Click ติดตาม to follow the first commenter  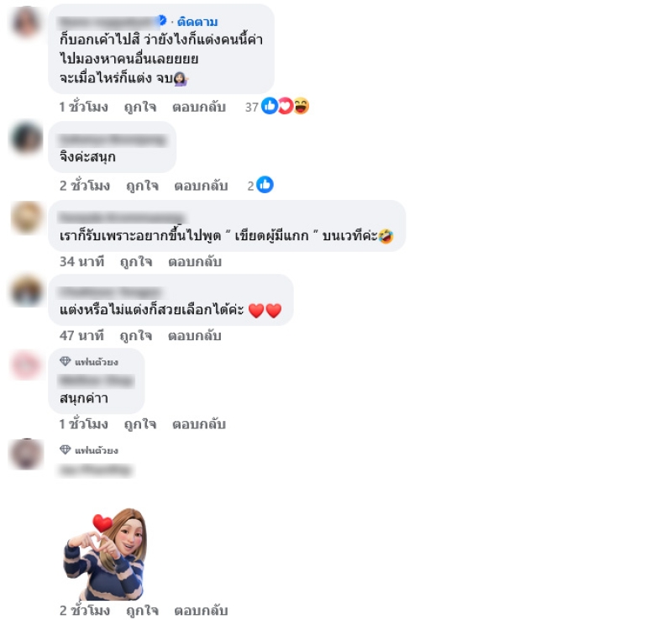point(197,22)
